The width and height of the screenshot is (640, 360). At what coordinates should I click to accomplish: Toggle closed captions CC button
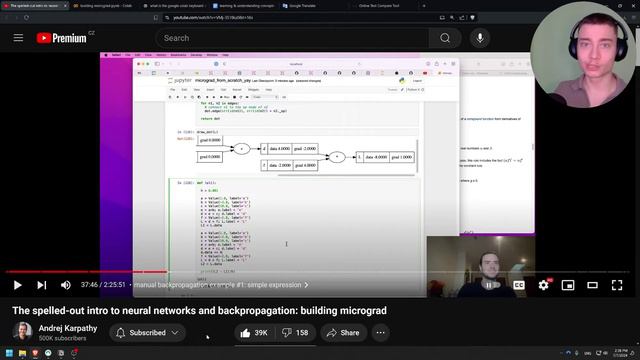(x=519, y=285)
